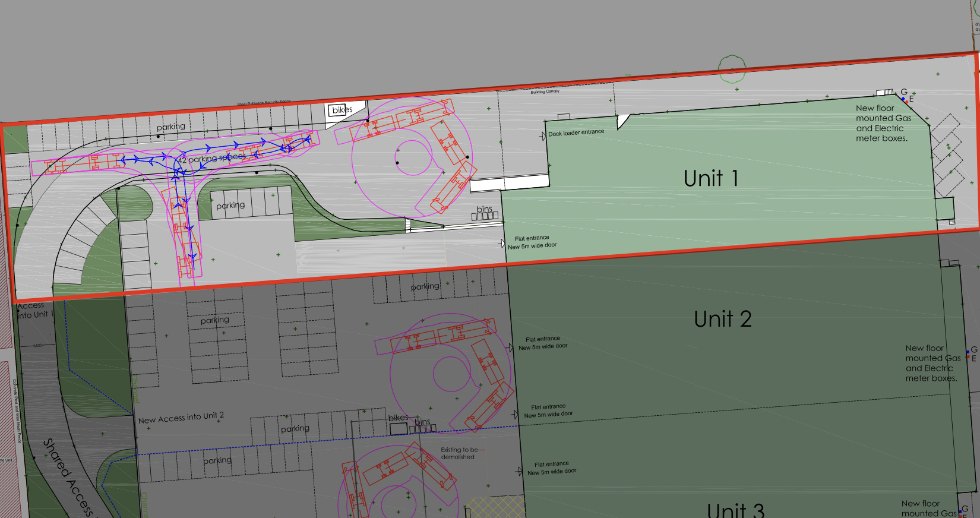Click the green tree symbol above Unit 1

point(732,69)
